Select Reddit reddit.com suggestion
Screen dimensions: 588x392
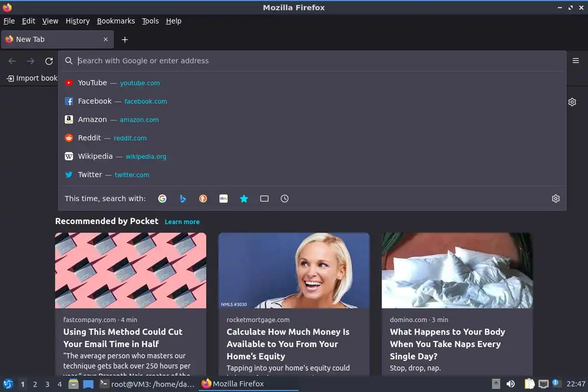(x=312, y=138)
